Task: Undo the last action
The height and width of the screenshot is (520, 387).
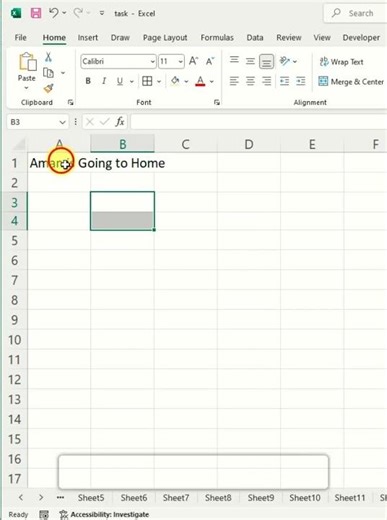Action: pyautogui.click(x=54, y=13)
